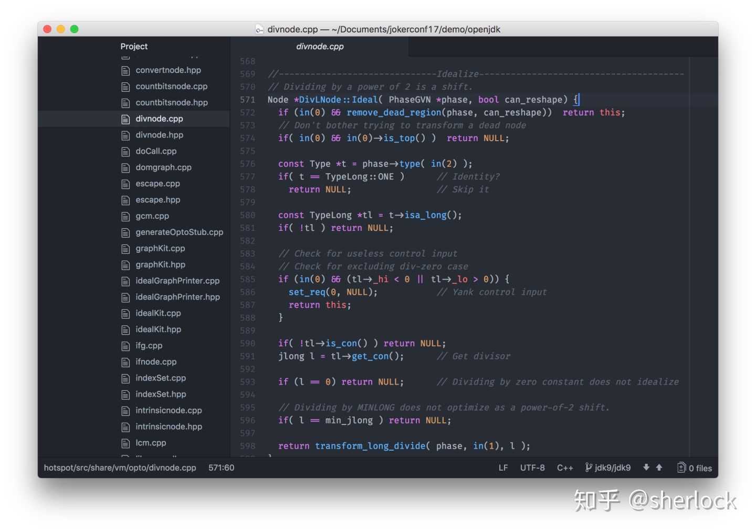Click the git branch icon for jdk9/jdk9

589,467
